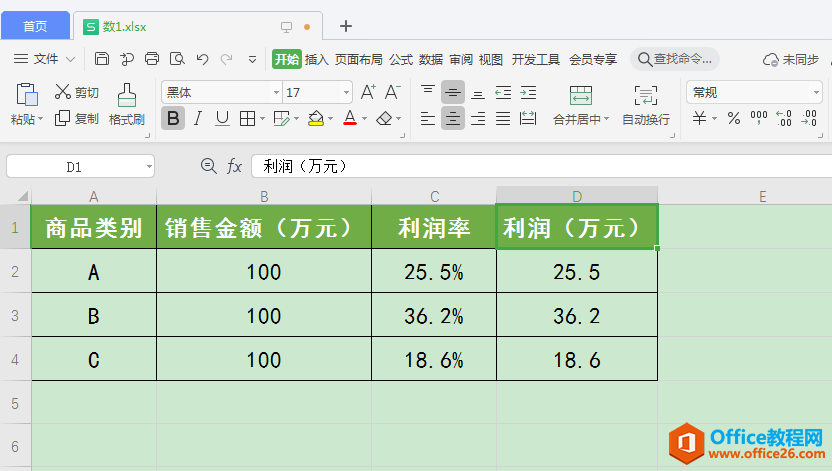Toggle horizontal center alignment
832x471 pixels.
coord(453,118)
